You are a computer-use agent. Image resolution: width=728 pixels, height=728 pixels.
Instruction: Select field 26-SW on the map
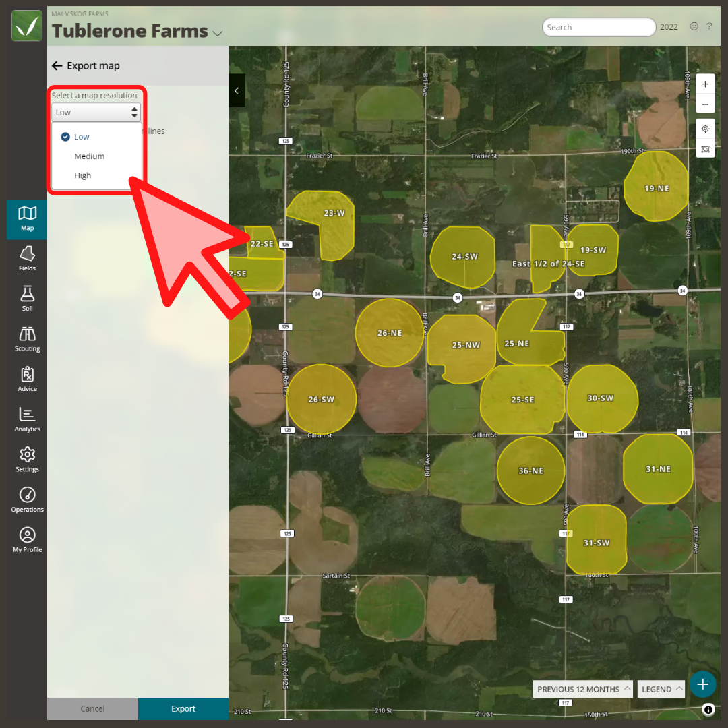pyautogui.click(x=321, y=399)
